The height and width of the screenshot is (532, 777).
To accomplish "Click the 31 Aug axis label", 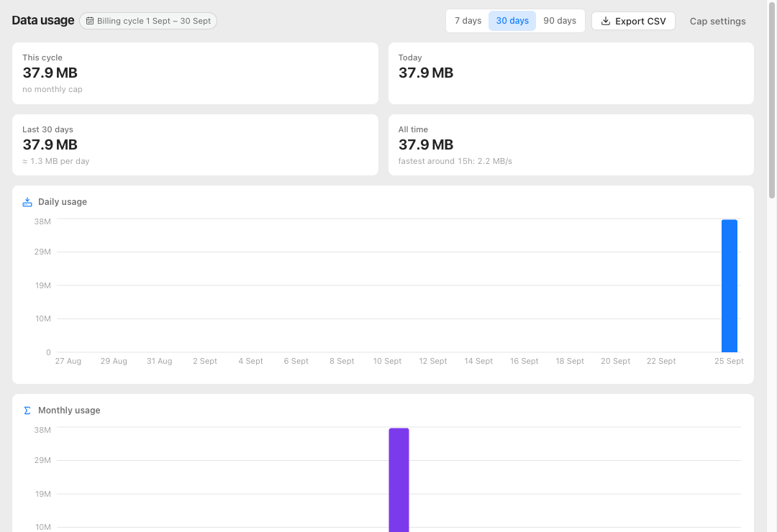I will (x=160, y=361).
